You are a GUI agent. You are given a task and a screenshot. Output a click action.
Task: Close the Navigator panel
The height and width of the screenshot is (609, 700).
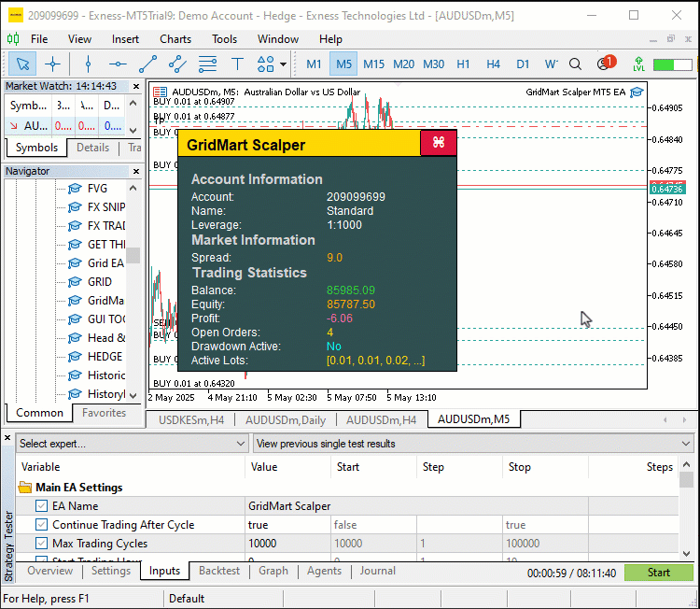coord(136,171)
